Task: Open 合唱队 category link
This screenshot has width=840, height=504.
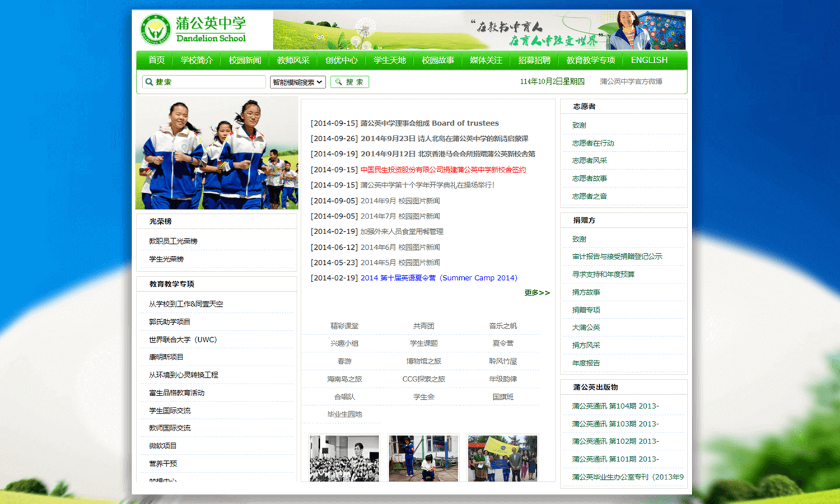Action: tap(344, 397)
